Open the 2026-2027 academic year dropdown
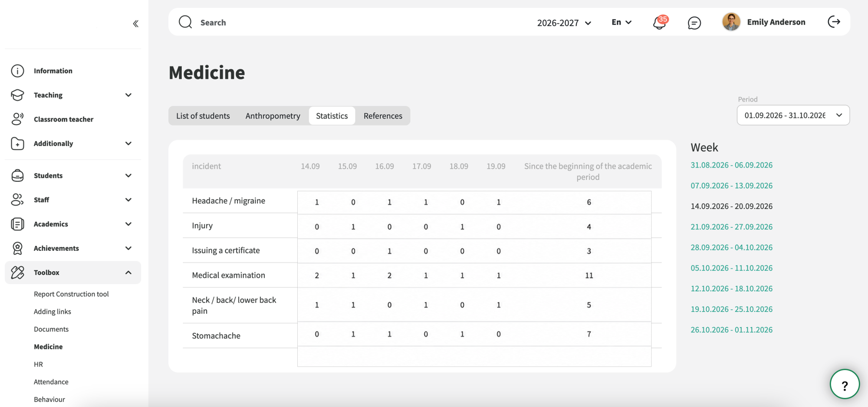 point(564,23)
